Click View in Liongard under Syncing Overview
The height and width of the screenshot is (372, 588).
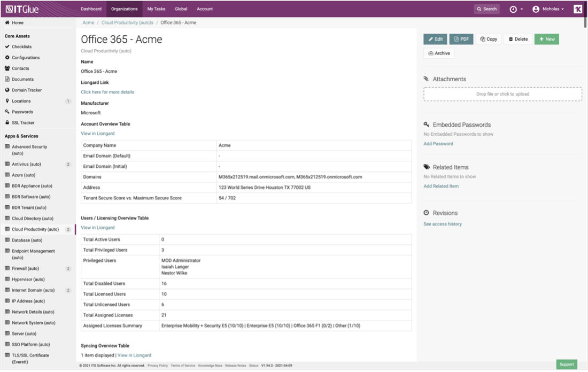tap(134, 355)
